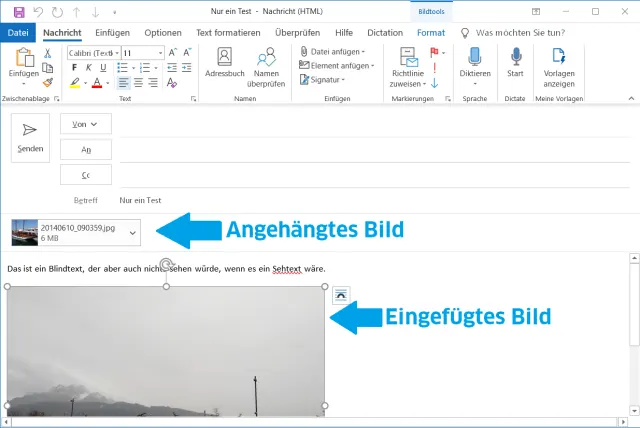640x428 pixels.
Task: Cut selection with scissors icon
Action: (47, 53)
